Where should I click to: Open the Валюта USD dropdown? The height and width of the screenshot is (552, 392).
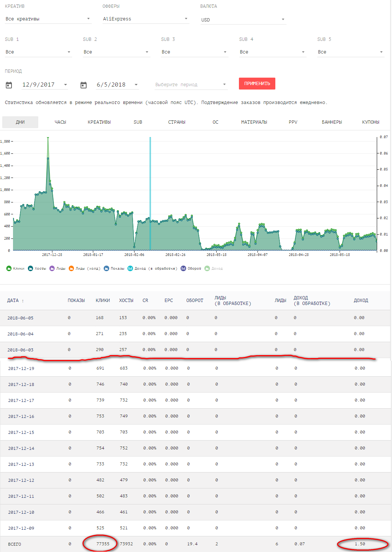[x=243, y=20]
